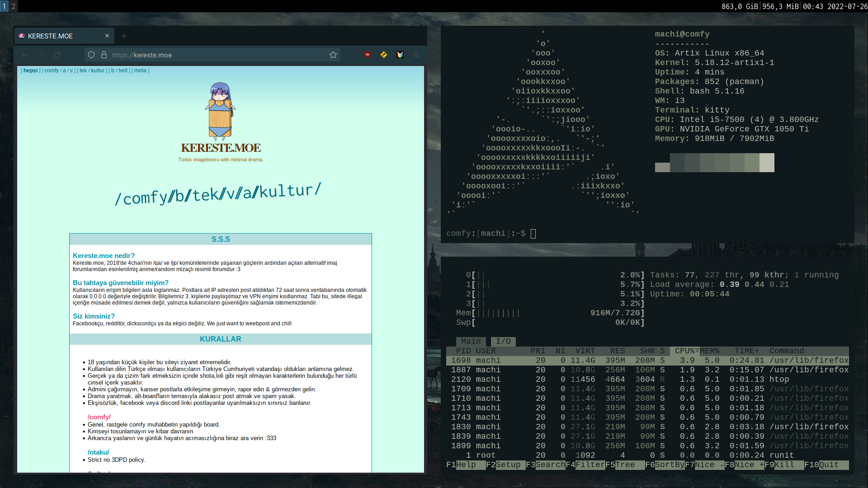Switch to i3 workspace 1

(5, 6)
